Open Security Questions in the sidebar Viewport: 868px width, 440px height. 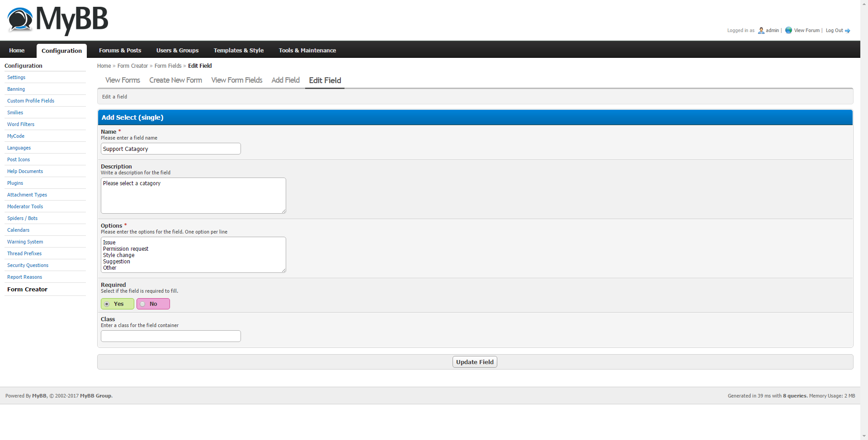pos(28,265)
